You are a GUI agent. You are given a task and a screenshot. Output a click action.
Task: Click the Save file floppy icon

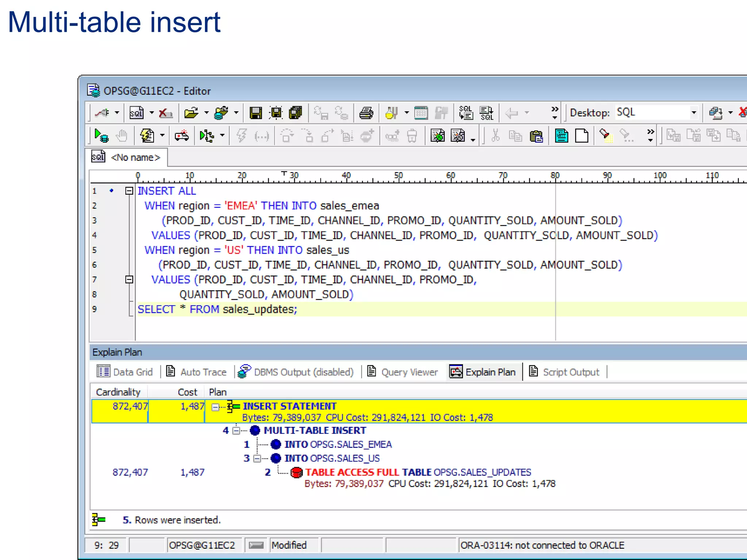[255, 113]
